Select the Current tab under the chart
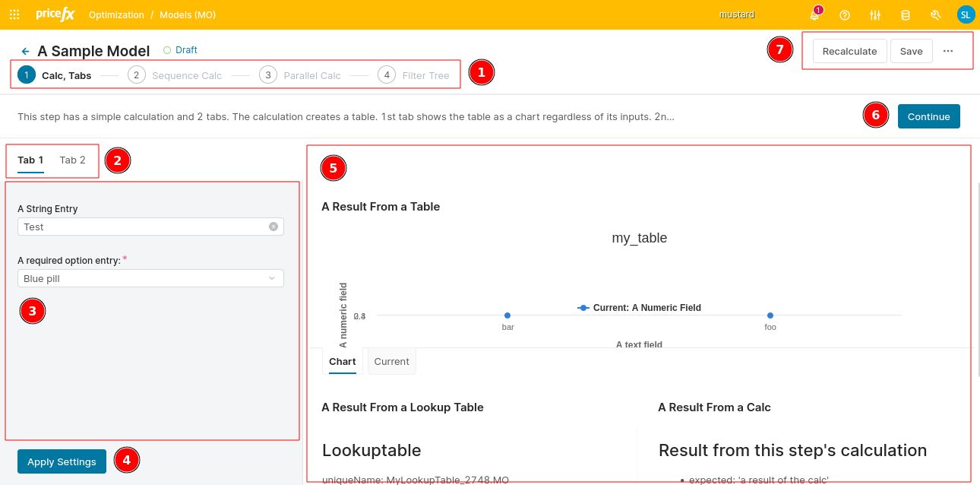Screen dimensions: 980x485 click(x=391, y=362)
